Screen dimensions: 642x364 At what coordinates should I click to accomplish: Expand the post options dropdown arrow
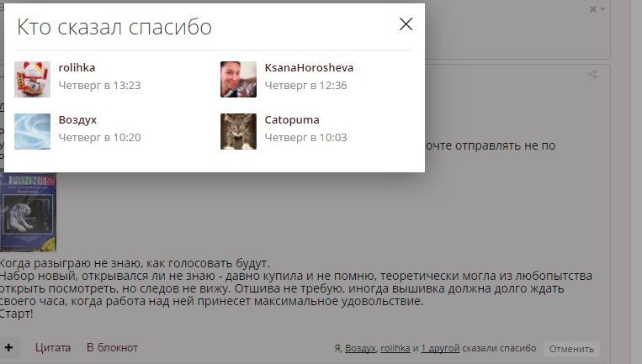(x=602, y=9)
